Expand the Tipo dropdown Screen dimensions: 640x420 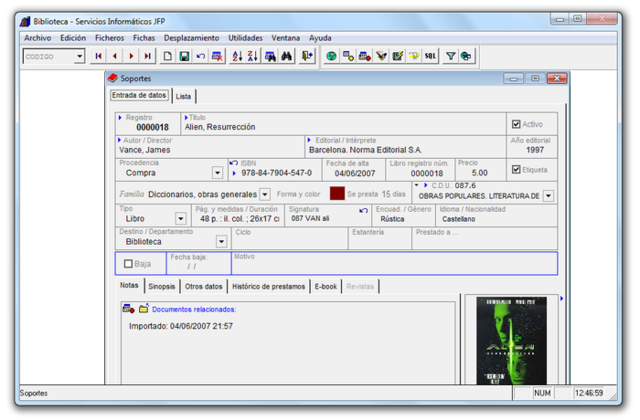pyautogui.click(x=180, y=219)
